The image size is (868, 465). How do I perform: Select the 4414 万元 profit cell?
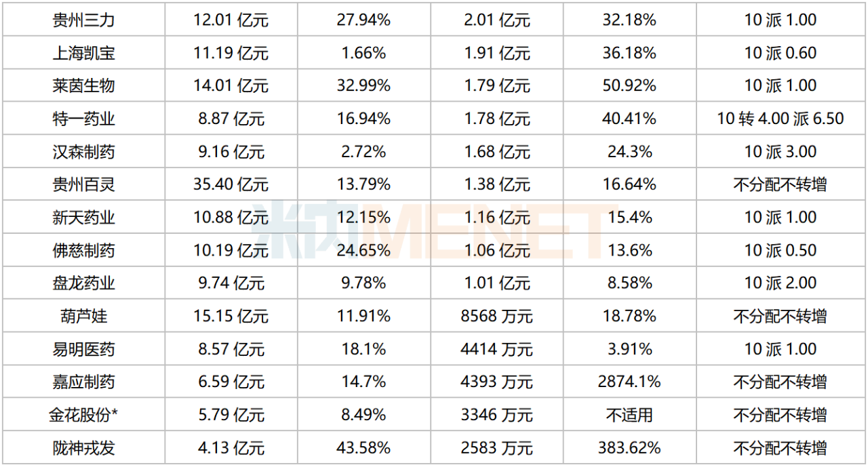click(496, 349)
